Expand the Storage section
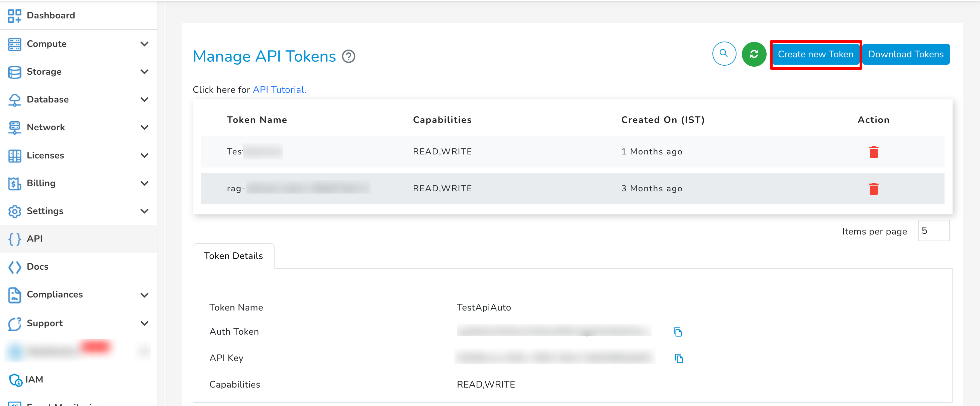The image size is (980, 406). coord(144,72)
